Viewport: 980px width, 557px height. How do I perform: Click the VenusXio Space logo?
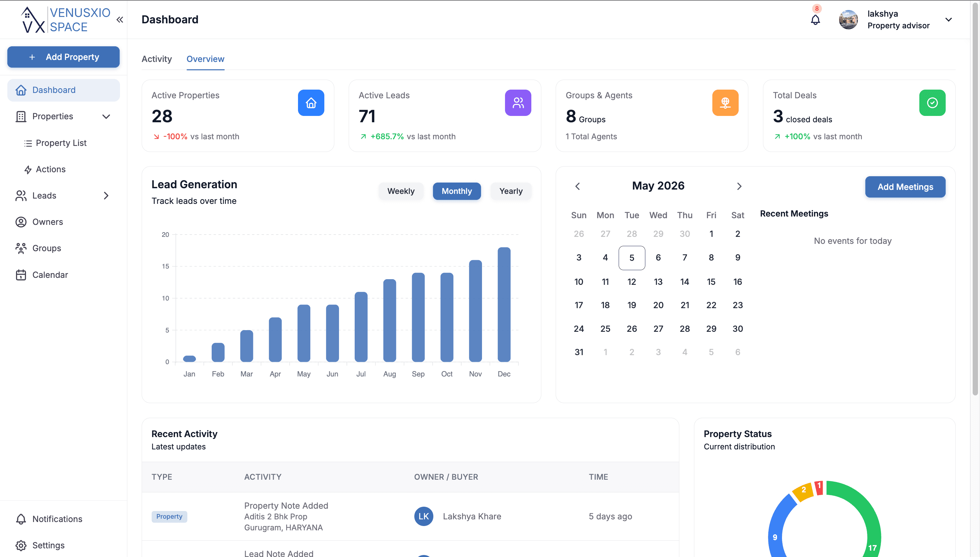(66, 20)
